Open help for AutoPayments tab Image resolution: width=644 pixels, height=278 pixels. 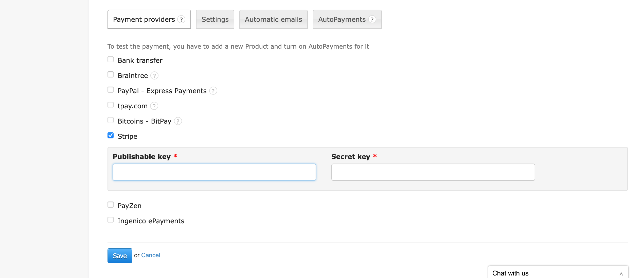[372, 19]
